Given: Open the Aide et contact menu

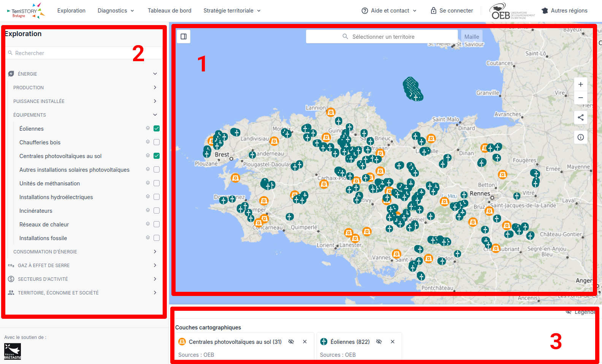Looking at the screenshot, I should click(x=389, y=11).
